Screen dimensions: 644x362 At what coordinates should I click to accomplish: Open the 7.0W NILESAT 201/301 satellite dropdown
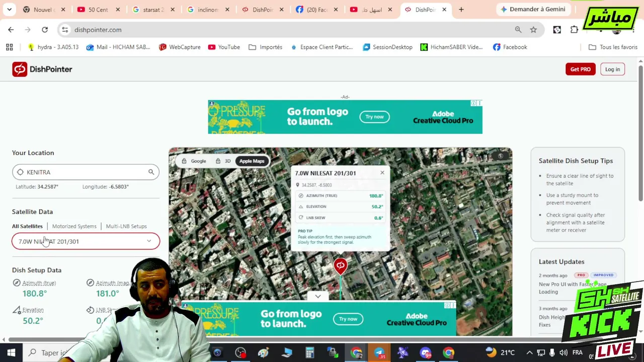pyautogui.click(x=86, y=241)
